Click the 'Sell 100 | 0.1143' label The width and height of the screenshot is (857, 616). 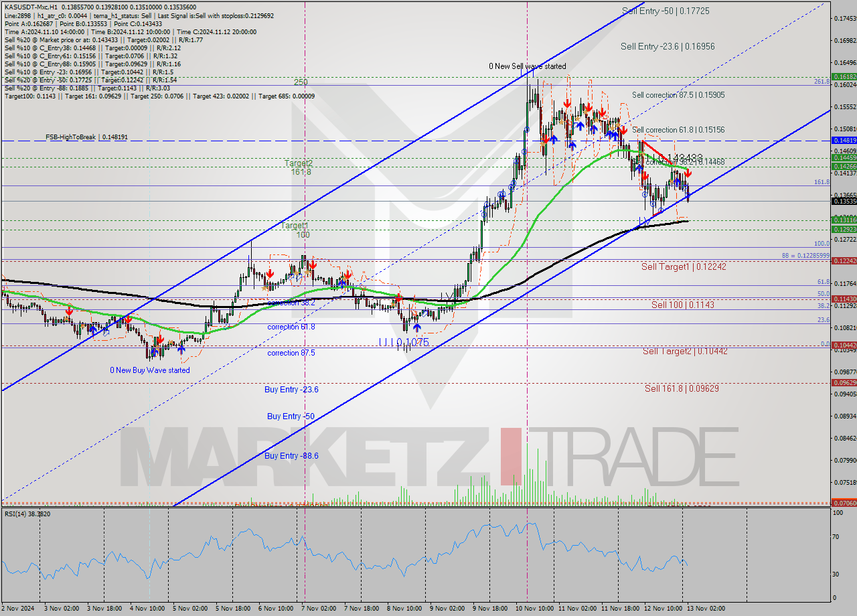coord(683,305)
